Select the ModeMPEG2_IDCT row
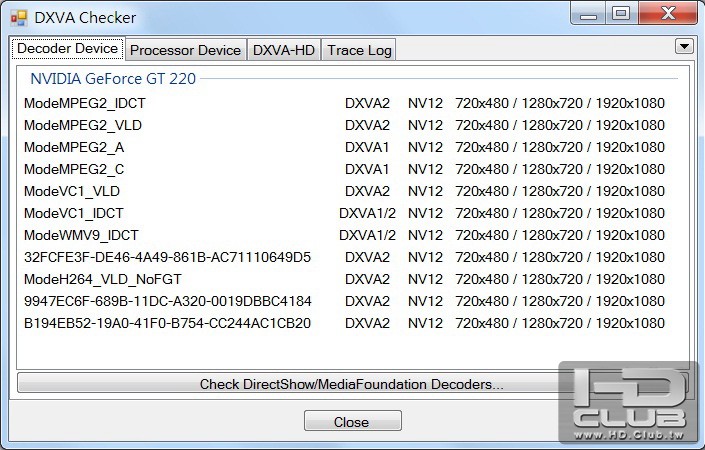The height and width of the screenshot is (450, 705). 344,103
